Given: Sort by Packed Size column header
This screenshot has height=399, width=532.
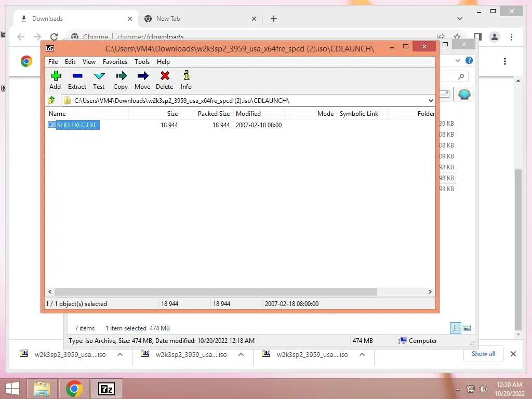Looking at the screenshot, I should [207, 114].
